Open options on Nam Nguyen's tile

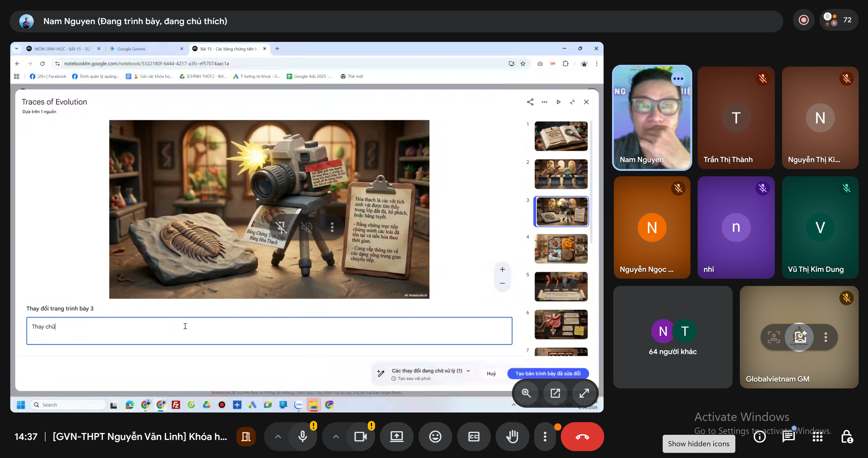click(x=678, y=79)
